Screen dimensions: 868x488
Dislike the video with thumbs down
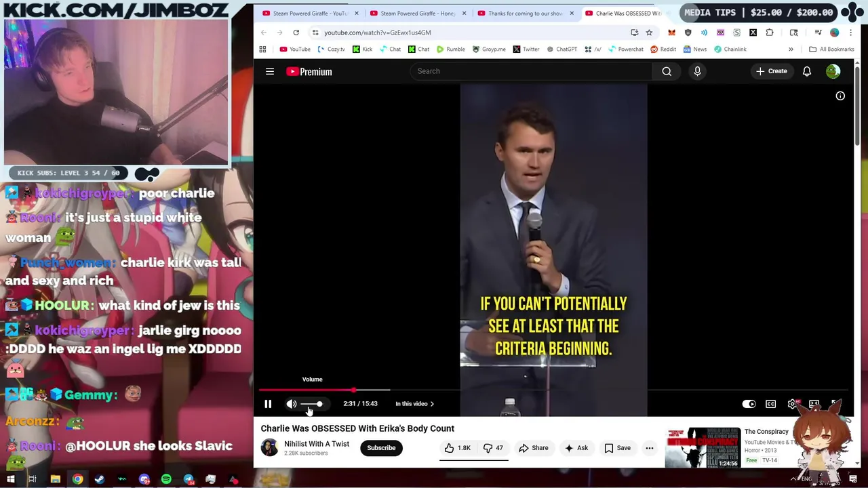[x=493, y=448]
